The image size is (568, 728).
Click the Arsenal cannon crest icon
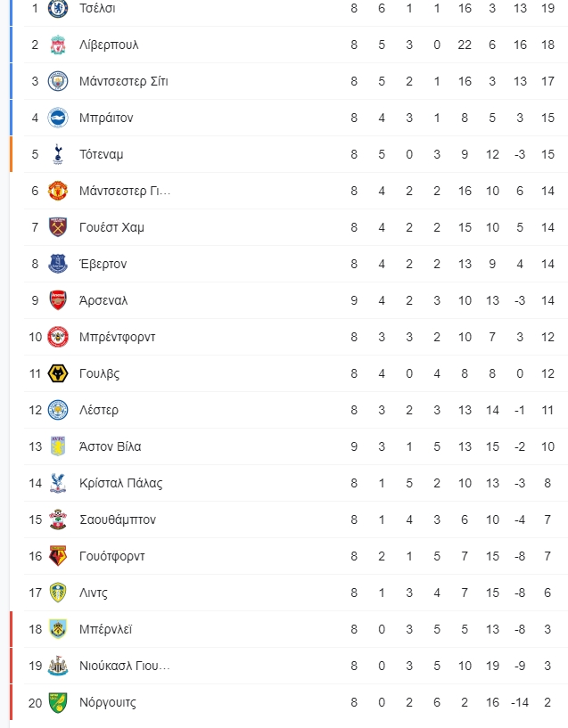(58, 300)
